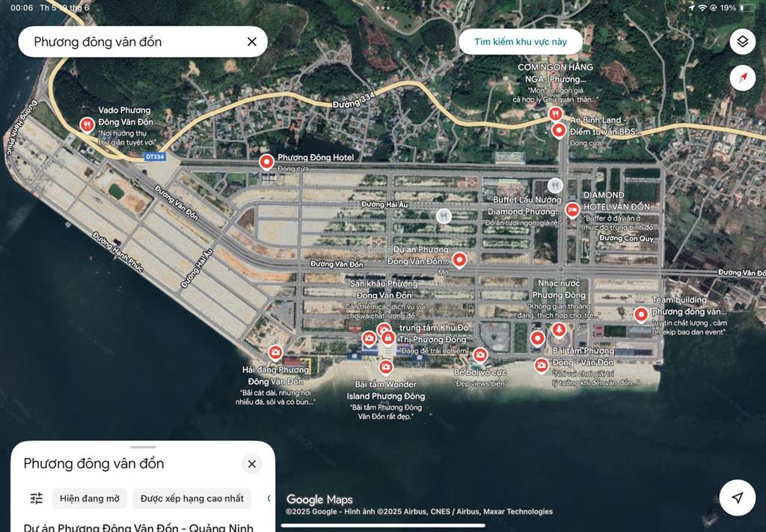Select the Hải đăng Phương Đông camera pin

(275, 352)
